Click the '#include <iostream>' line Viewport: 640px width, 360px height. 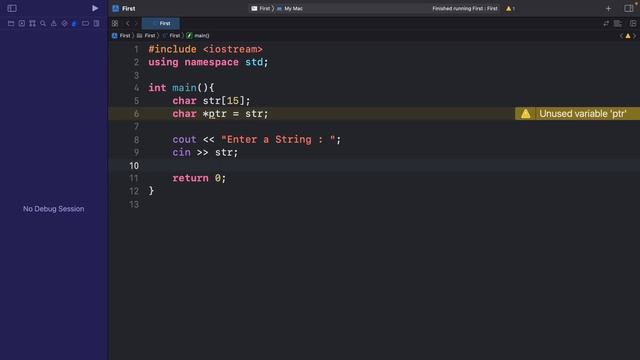[205, 49]
